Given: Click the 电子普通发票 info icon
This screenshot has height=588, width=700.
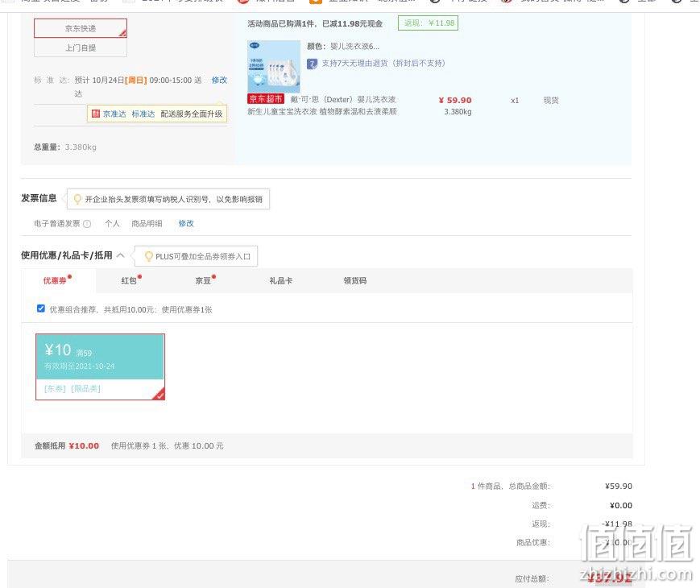Looking at the screenshot, I should [x=87, y=224].
